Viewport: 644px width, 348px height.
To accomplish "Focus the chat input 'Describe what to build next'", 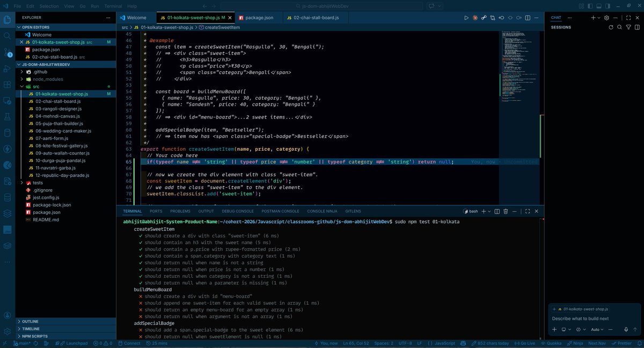I will coord(580,319).
